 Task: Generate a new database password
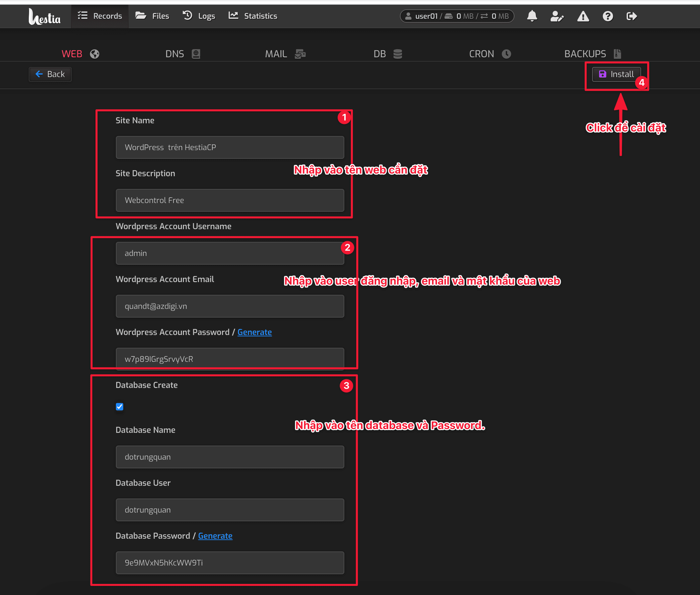tap(215, 536)
